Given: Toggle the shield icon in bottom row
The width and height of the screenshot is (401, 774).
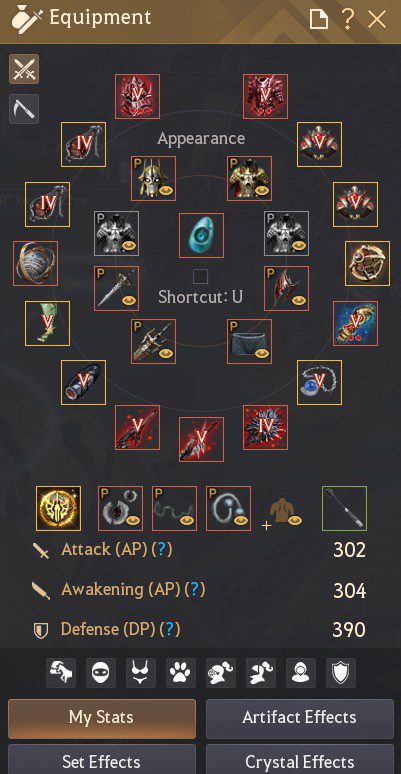Looking at the screenshot, I should click(341, 673).
